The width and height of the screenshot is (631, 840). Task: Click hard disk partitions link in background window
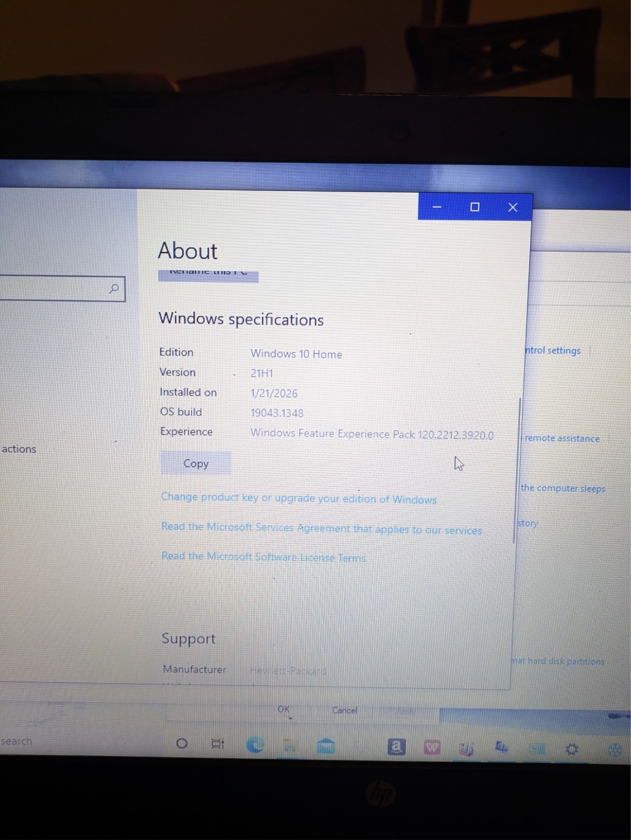tap(557, 661)
